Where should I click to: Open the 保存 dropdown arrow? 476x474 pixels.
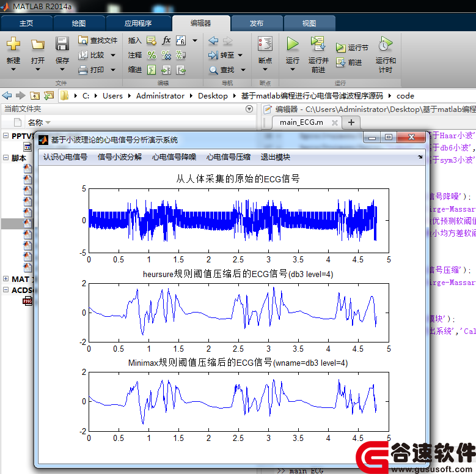62,70
